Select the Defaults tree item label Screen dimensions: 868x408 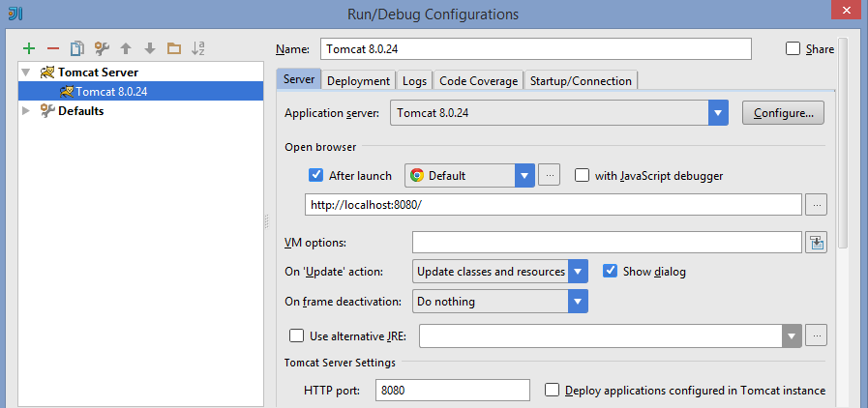point(81,110)
